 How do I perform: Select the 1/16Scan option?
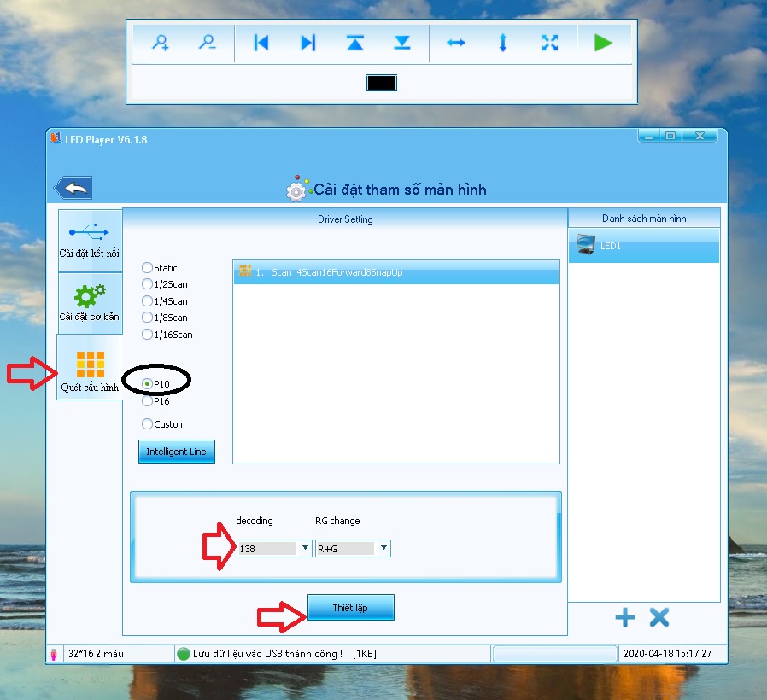tap(167, 335)
